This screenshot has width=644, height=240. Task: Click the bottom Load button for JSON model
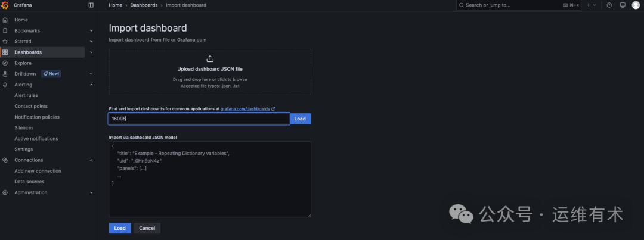[x=120, y=228]
